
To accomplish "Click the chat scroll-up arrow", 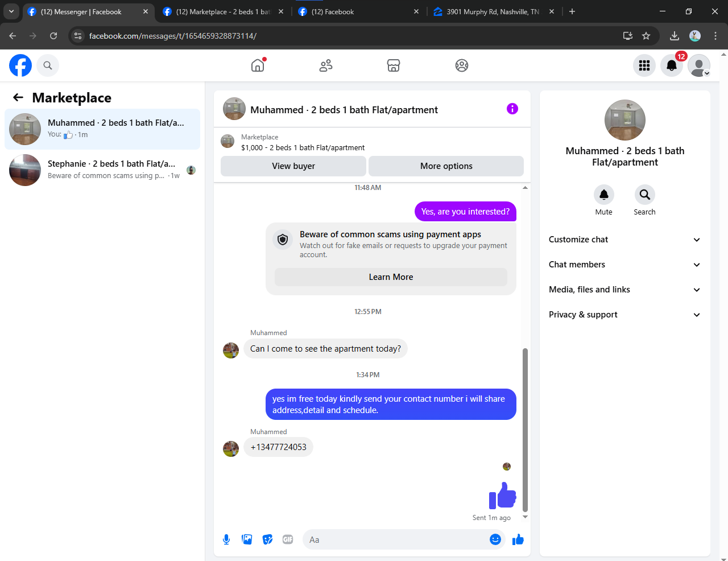I will click(x=525, y=187).
